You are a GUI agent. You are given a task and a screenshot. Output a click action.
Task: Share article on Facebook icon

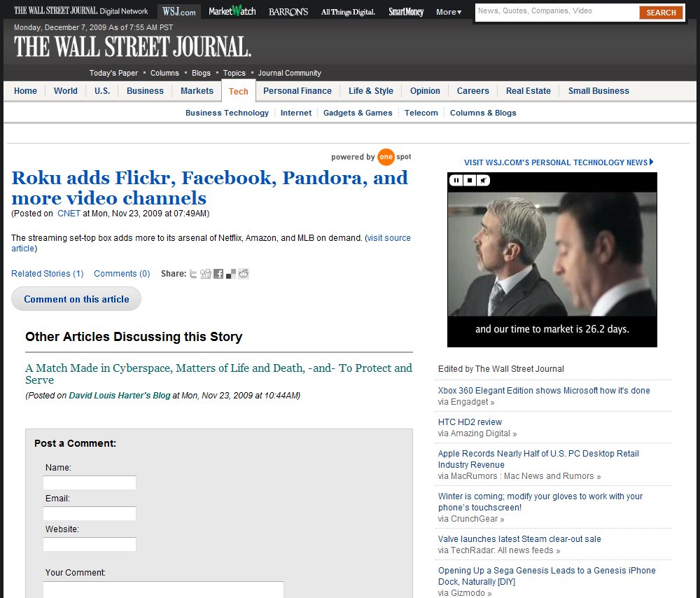tap(218, 274)
